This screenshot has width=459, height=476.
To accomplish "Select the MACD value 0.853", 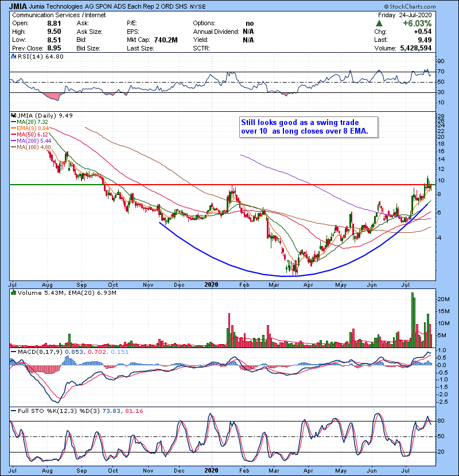I will [x=74, y=352].
